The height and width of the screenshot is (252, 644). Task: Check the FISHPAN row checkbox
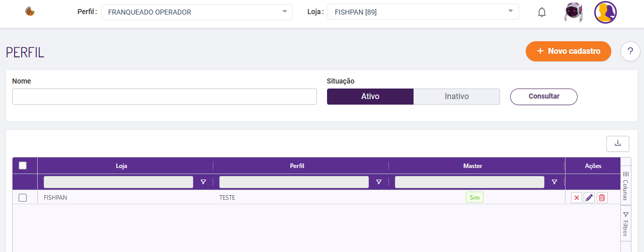point(23,198)
